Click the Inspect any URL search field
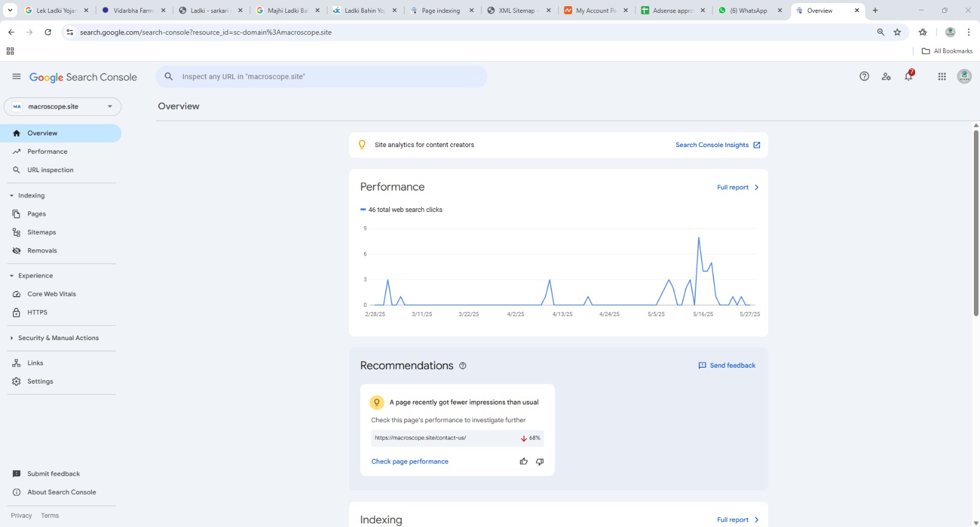This screenshot has width=980, height=527. pos(322,77)
